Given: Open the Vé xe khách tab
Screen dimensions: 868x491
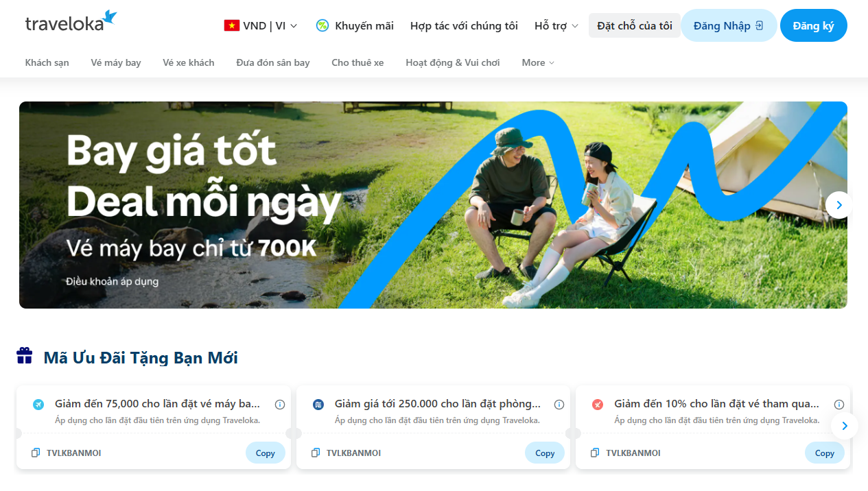Looking at the screenshot, I should click(189, 62).
